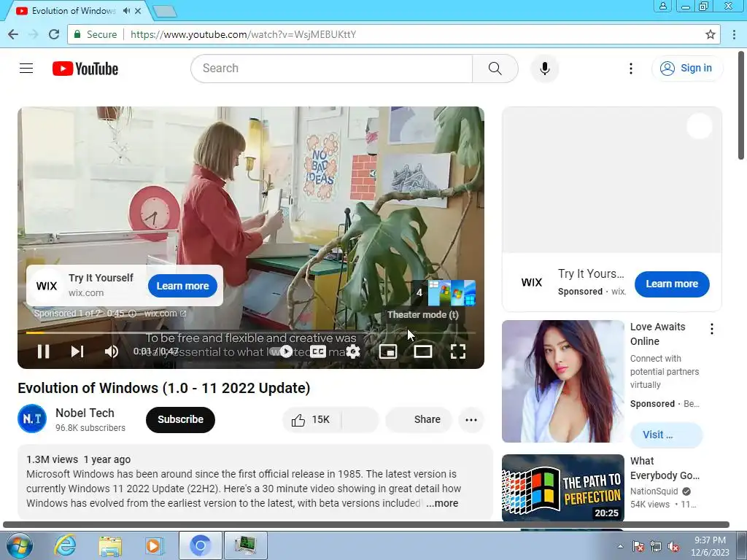The height and width of the screenshot is (560, 747).
Task: Show hidden tray icons arrow
Action: click(x=620, y=546)
